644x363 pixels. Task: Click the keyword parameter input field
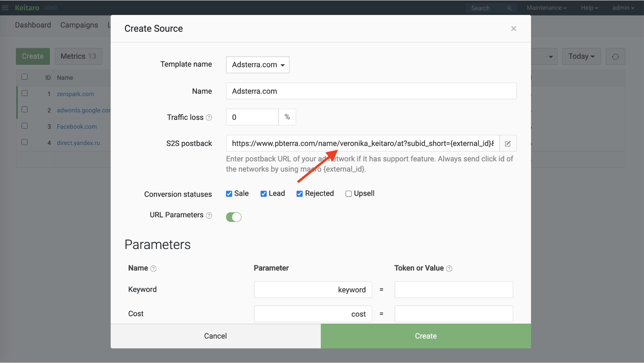click(x=312, y=289)
